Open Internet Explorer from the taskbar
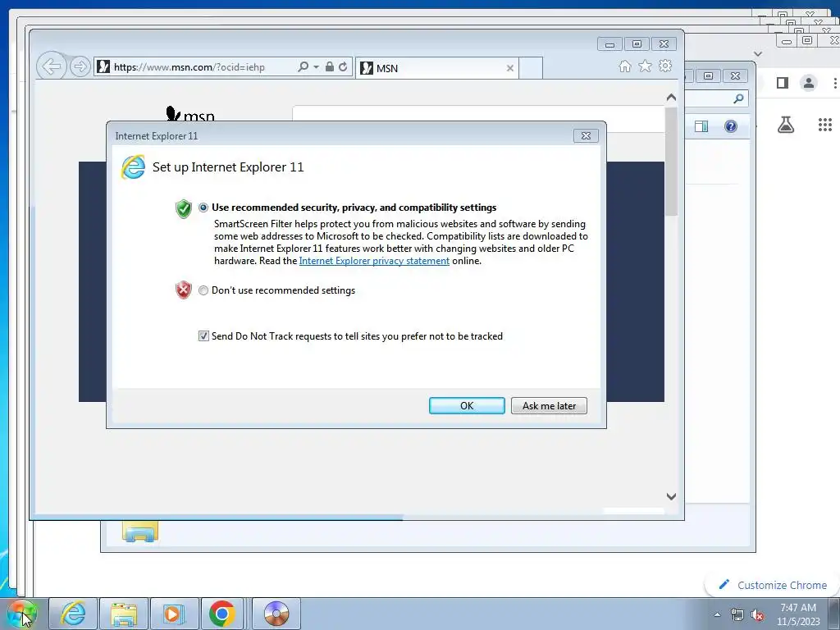 pyautogui.click(x=73, y=614)
